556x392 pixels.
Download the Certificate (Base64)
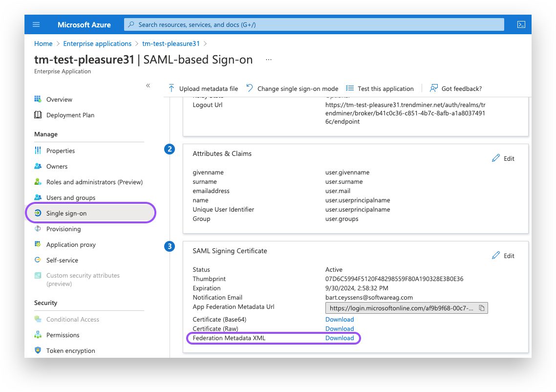(340, 320)
